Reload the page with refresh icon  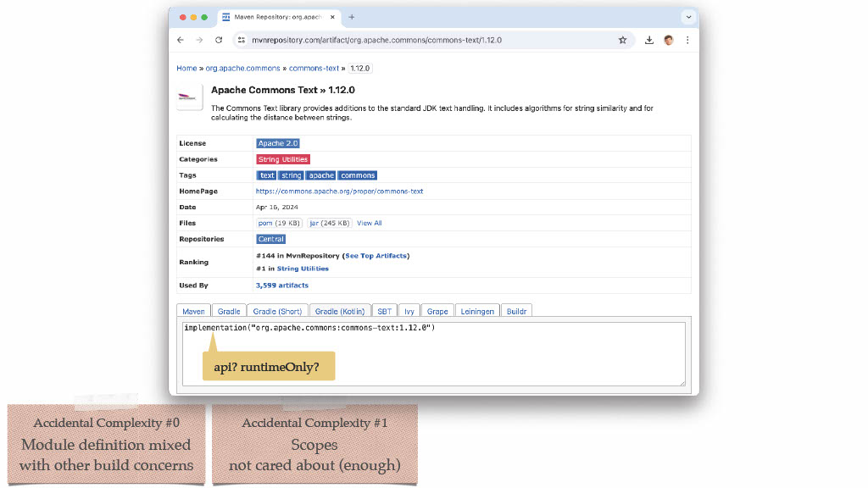pyautogui.click(x=219, y=40)
